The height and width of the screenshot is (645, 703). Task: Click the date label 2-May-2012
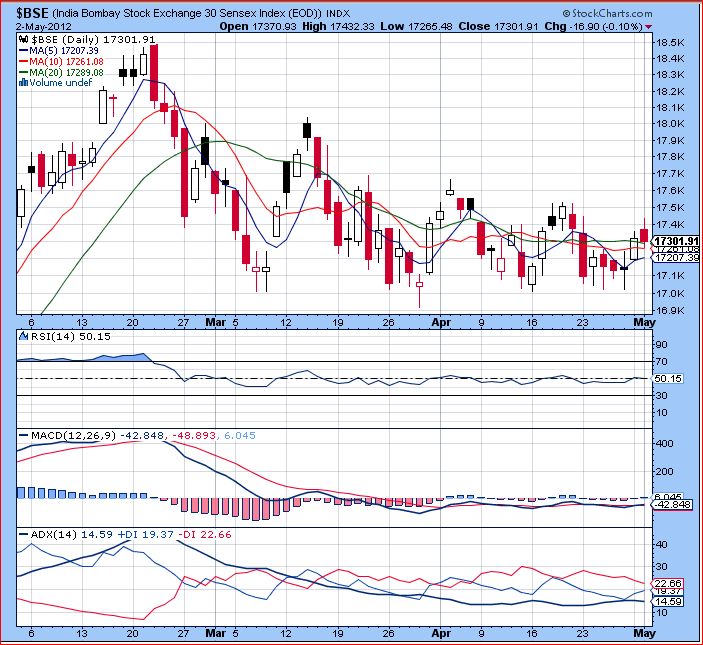click(x=43, y=26)
